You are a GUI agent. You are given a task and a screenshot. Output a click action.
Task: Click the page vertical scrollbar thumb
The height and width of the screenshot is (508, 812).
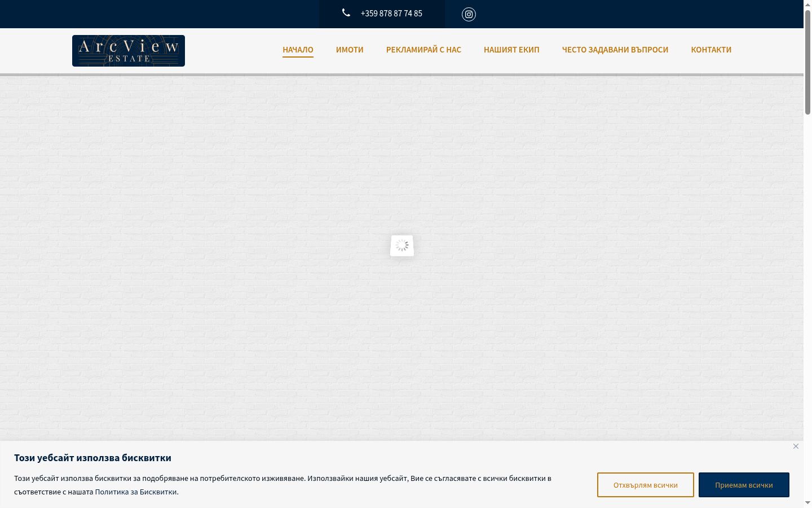click(807, 62)
